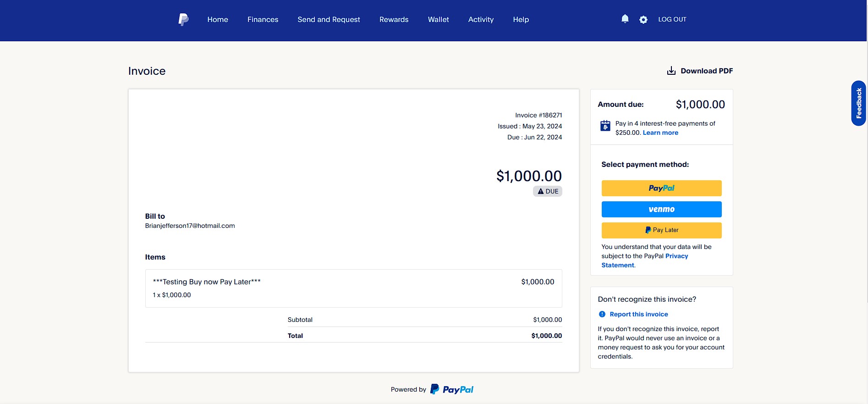Open the Feedback side tab
This screenshot has width=868, height=404.
click(x=858, y=103)
